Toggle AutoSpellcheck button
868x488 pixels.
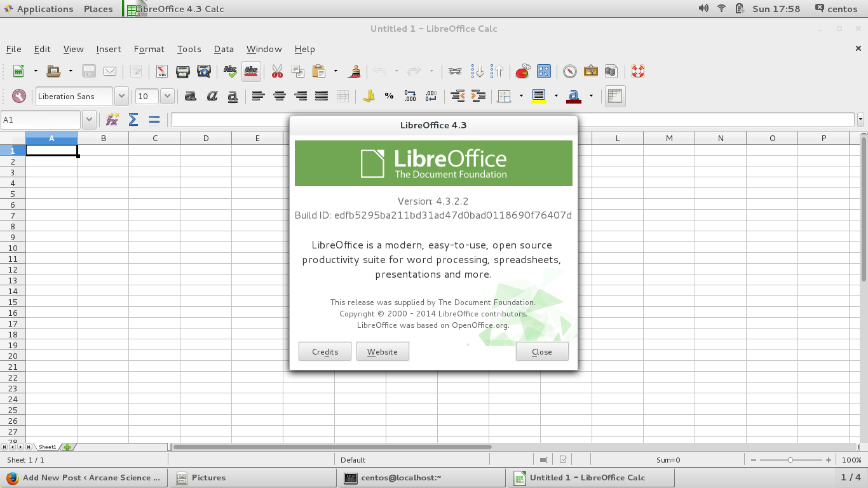click(x=251, y=71)
